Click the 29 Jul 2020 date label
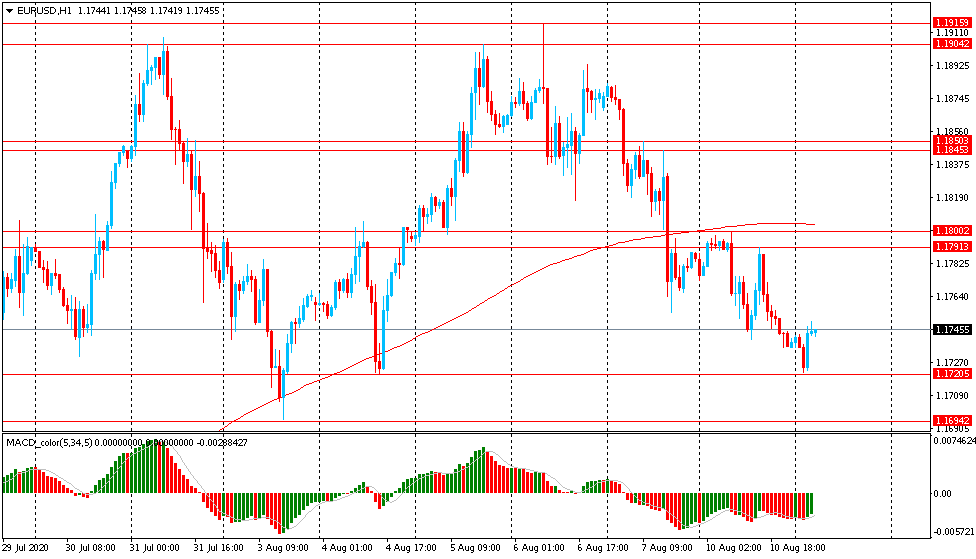976x559 pixels. click(26, 548)
